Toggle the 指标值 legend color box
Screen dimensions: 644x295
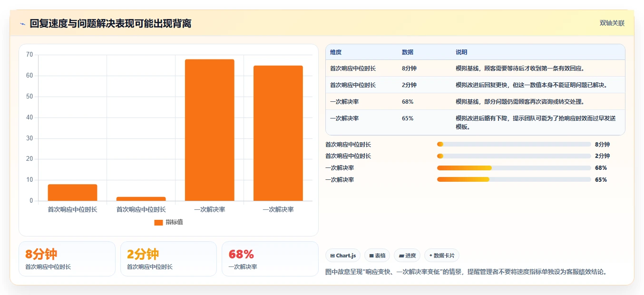158,223
